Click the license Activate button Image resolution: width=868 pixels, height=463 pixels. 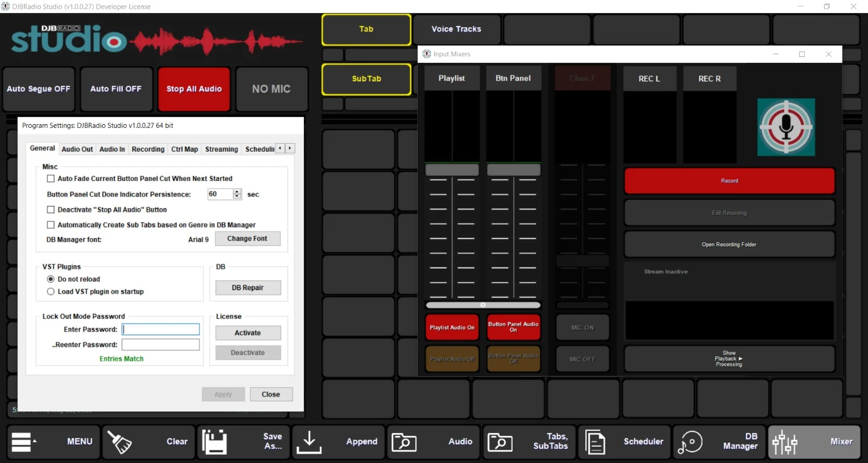click(248, 333)
